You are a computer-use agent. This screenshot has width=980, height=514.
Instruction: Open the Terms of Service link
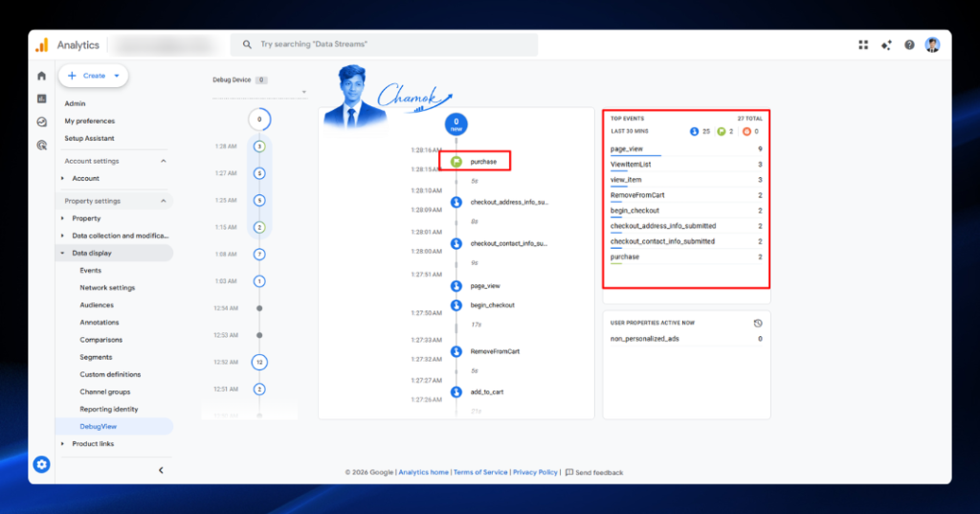[480, 473]
